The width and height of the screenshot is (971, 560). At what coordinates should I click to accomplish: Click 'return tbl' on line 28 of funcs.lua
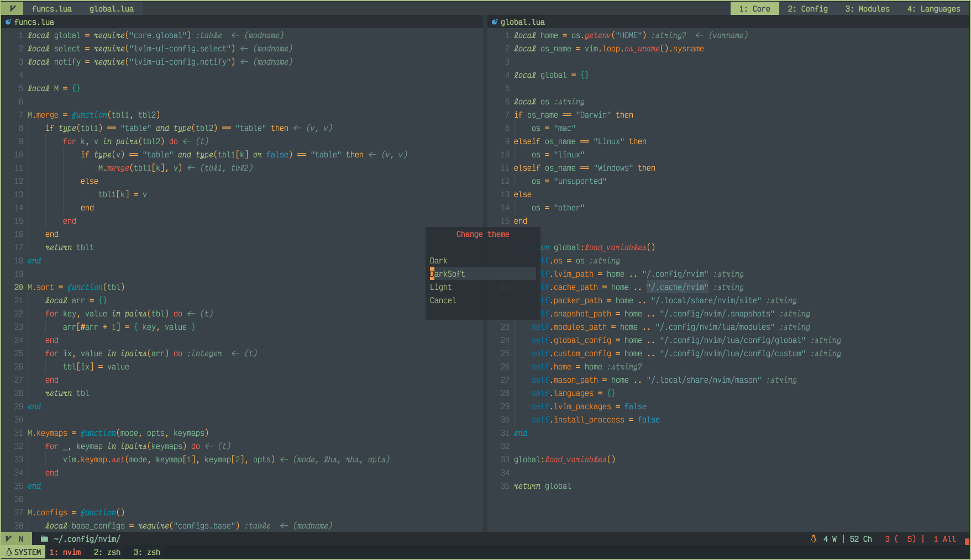[x=67, y=393]
